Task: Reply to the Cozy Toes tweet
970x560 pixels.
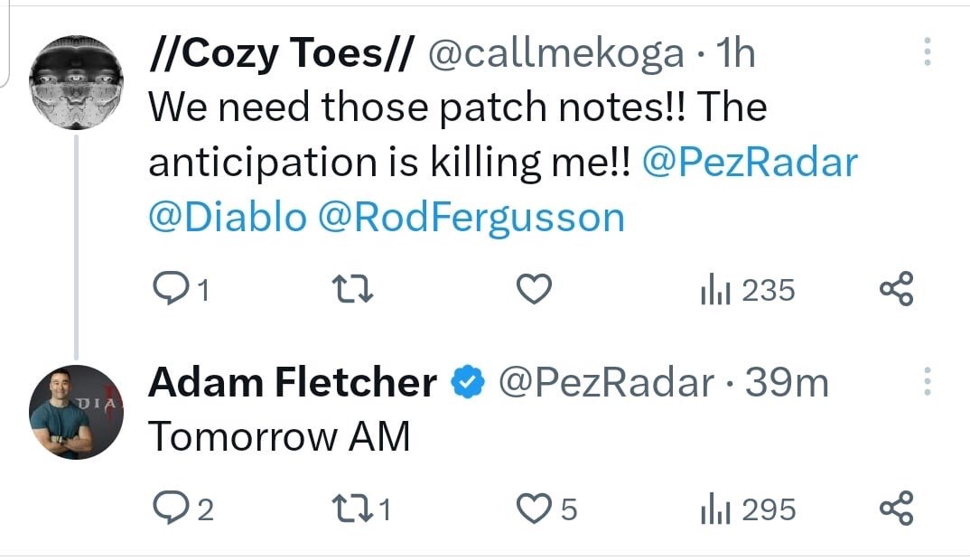Action: click(x=168, y=290)
